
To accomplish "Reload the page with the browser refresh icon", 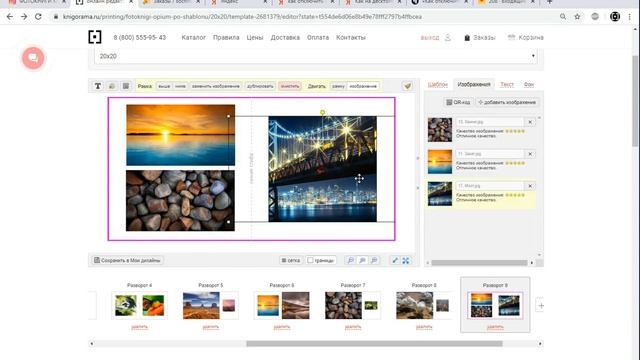I will [38, 17].
